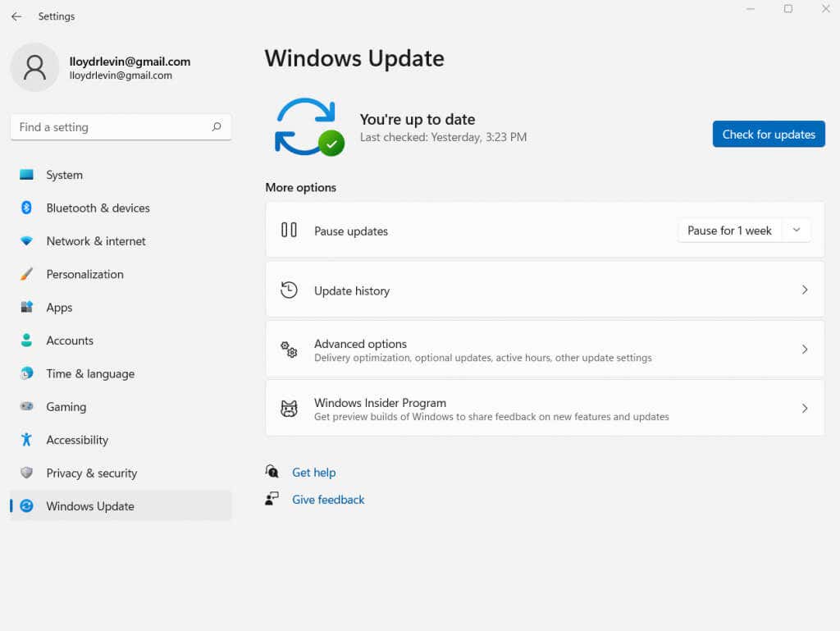Click the Windows Insider cat icon
Viewport: 840px width, 631px height.
point(289,409)
